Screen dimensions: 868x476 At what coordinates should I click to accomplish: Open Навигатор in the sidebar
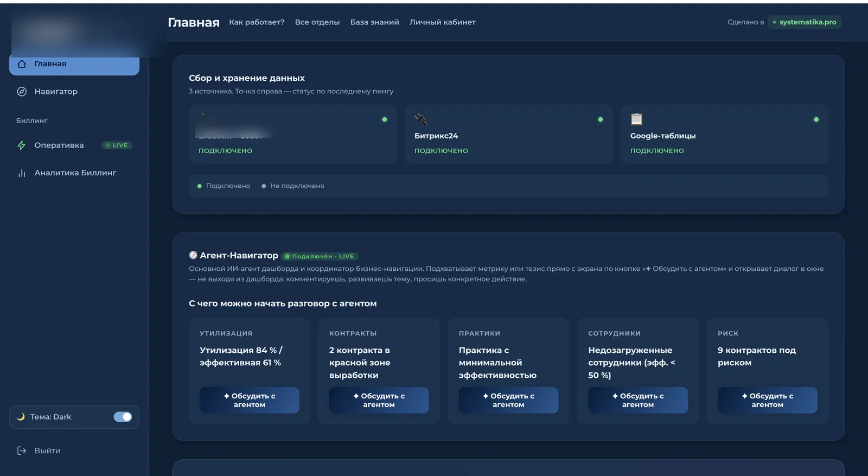click(74, 92)
